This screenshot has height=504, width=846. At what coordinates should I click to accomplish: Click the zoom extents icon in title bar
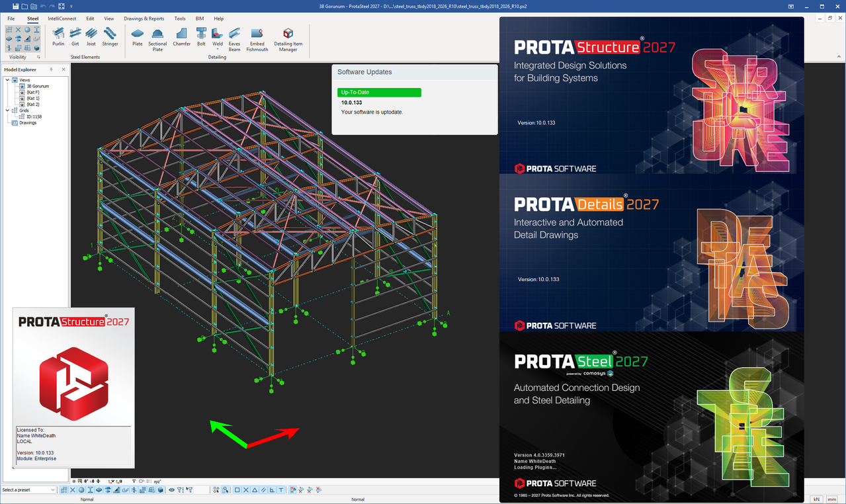tap(62, 6)
